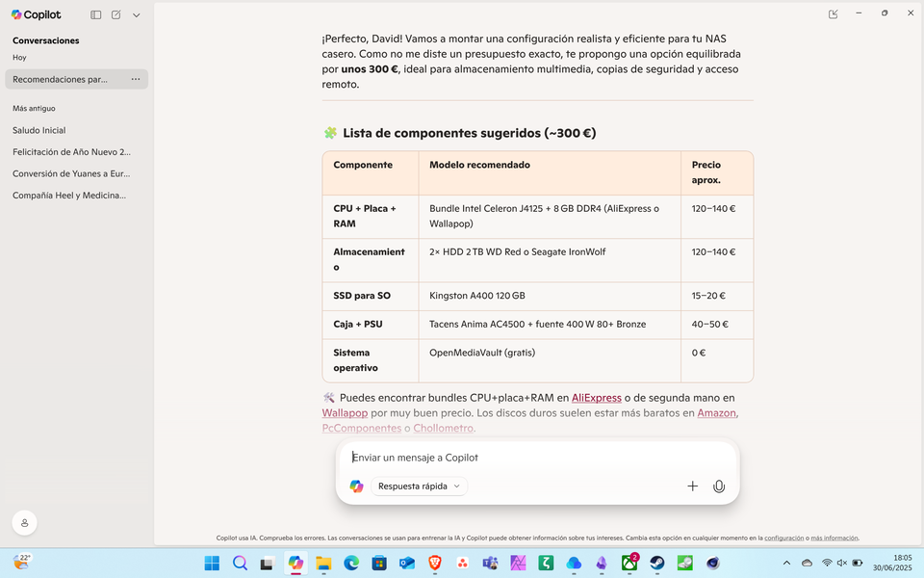
Task: Open weather widget showing 22°
Action: (x=21, y=562)
